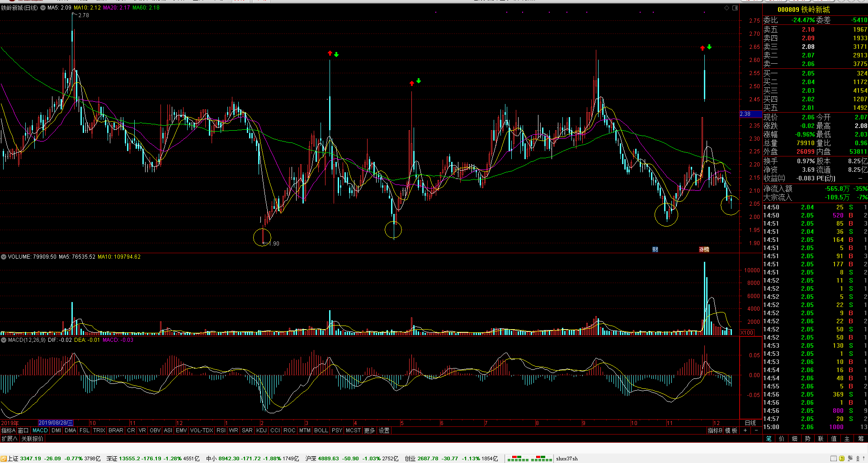Select the 主 main force tab
The image size is (868, 463).
[x=847, y=439]
